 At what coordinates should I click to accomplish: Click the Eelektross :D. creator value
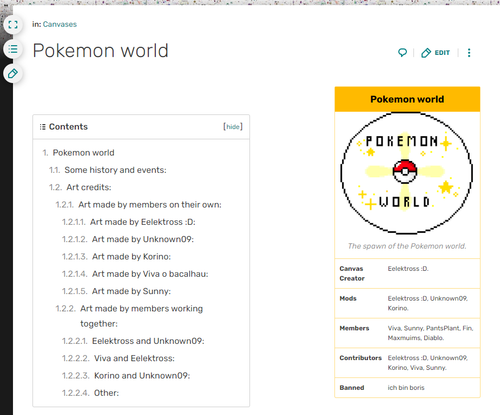click(408, 269)
